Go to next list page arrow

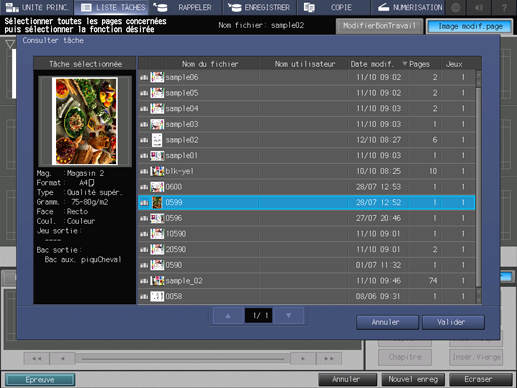click(x=289, y=315)
